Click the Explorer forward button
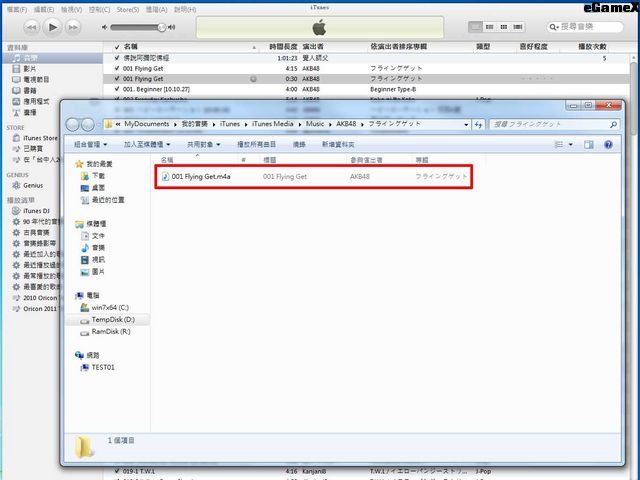Screen dimensions: 640x480 [x=88, y=124]
